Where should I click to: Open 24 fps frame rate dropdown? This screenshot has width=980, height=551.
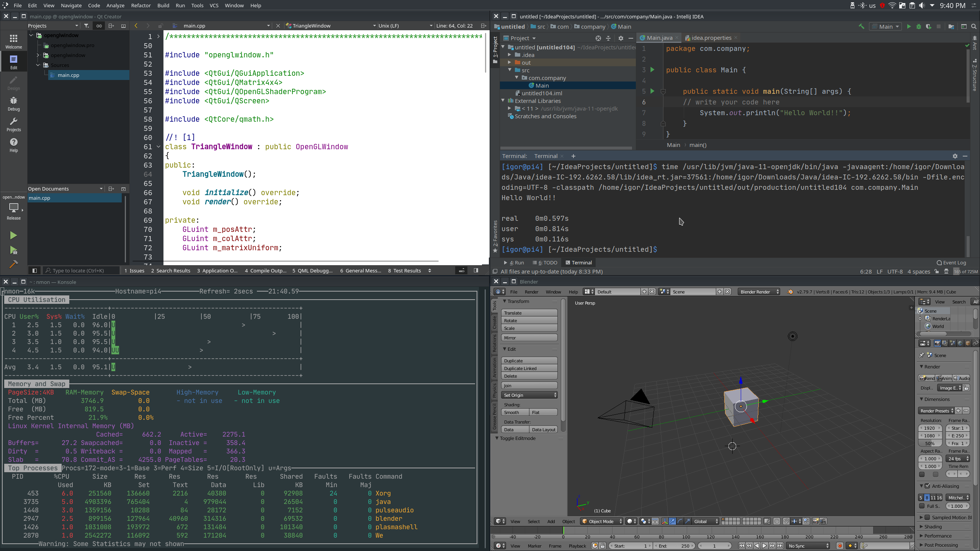click(x=958, y=458)
